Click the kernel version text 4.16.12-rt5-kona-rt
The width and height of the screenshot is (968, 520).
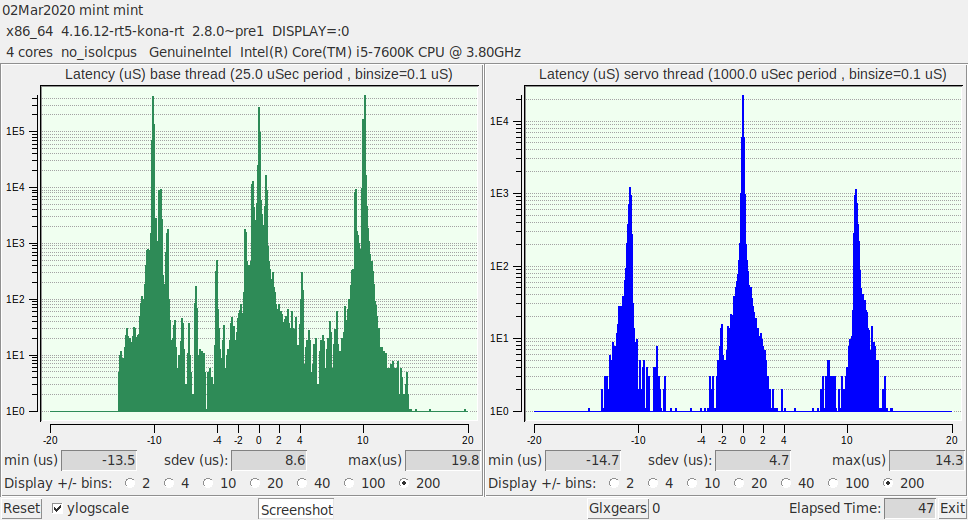(122, 31)
